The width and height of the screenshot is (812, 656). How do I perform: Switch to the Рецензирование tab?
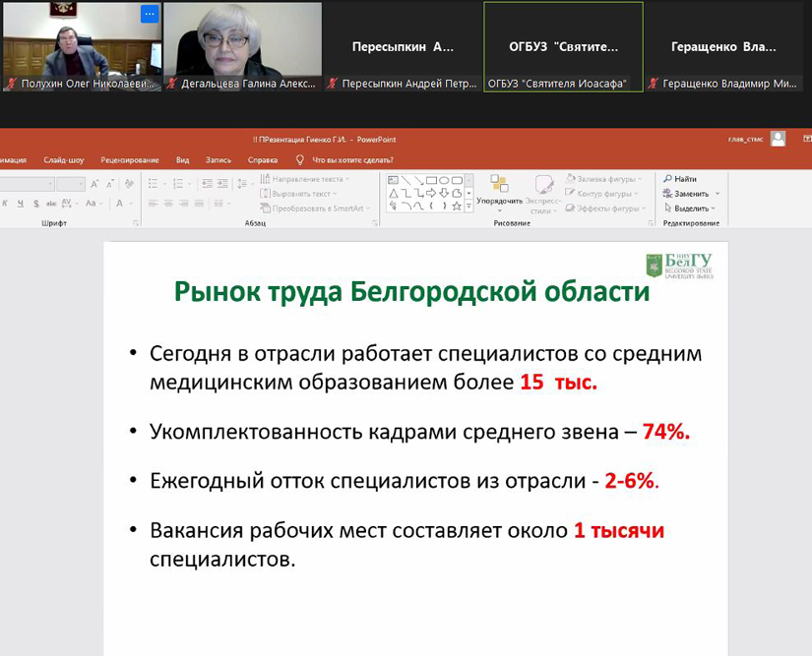[x=129, y=159]
